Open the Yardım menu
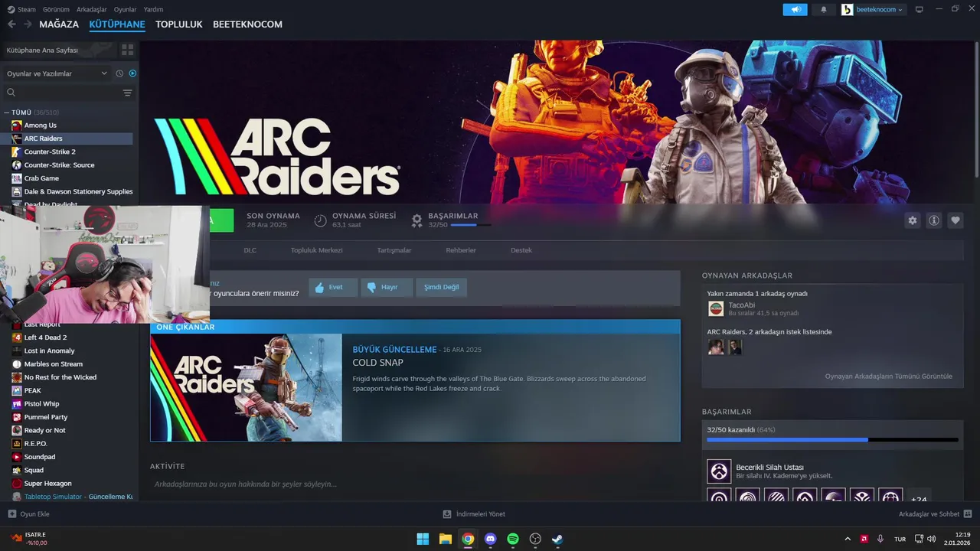 click(x=154, y=9)
